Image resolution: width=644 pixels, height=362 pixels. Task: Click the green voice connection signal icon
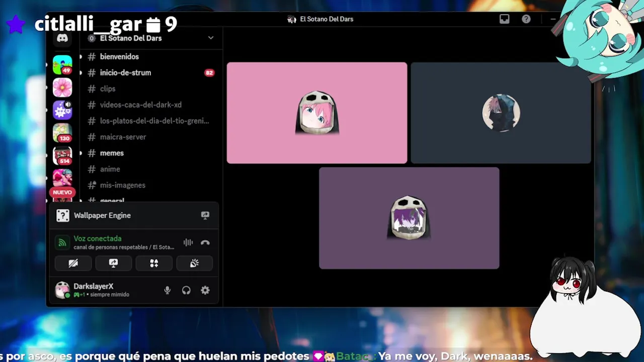click(62, 243)
